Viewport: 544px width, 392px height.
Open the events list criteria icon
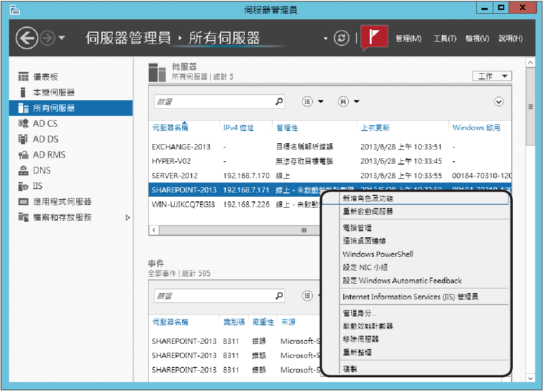pyautogui.click(x=307, y=296)
